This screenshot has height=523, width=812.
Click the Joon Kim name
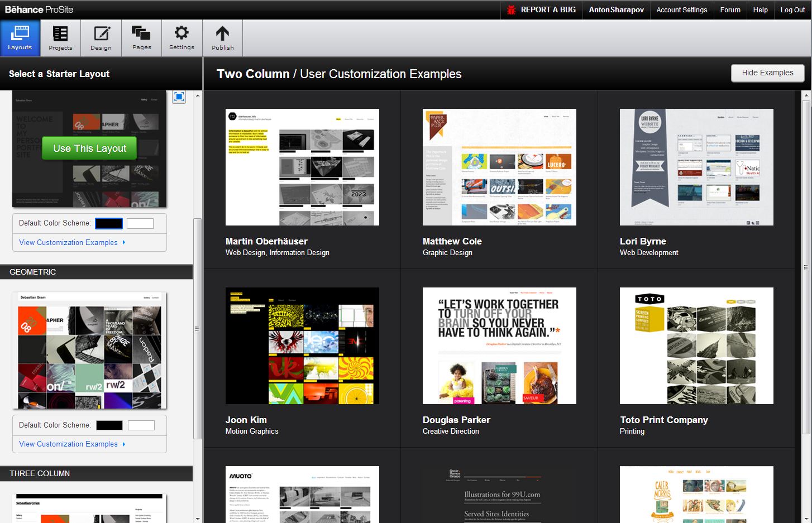point(246,420)
